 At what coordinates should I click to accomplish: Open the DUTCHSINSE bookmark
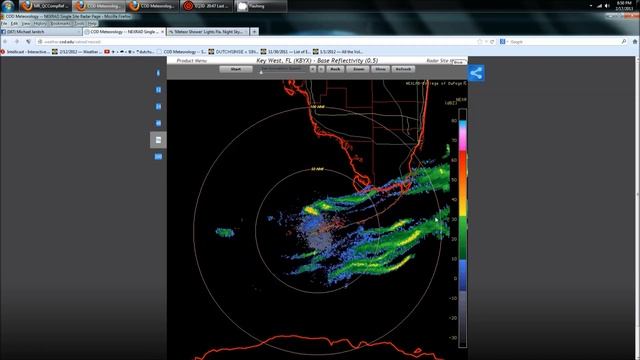[233, 52]
